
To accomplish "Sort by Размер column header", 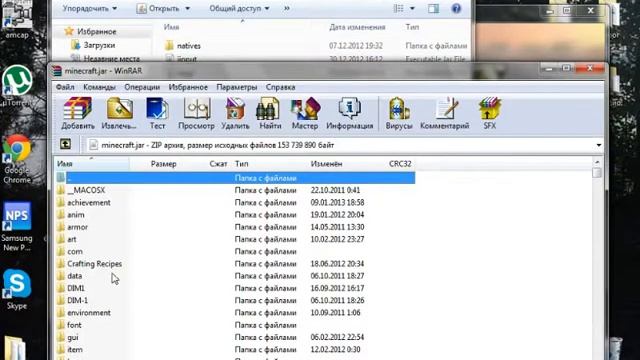I will point(163,164).
